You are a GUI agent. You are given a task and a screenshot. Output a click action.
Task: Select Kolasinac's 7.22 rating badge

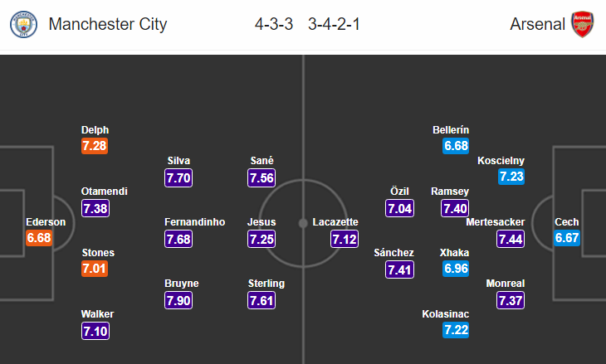pyautogui.click(x=456, y=330)
